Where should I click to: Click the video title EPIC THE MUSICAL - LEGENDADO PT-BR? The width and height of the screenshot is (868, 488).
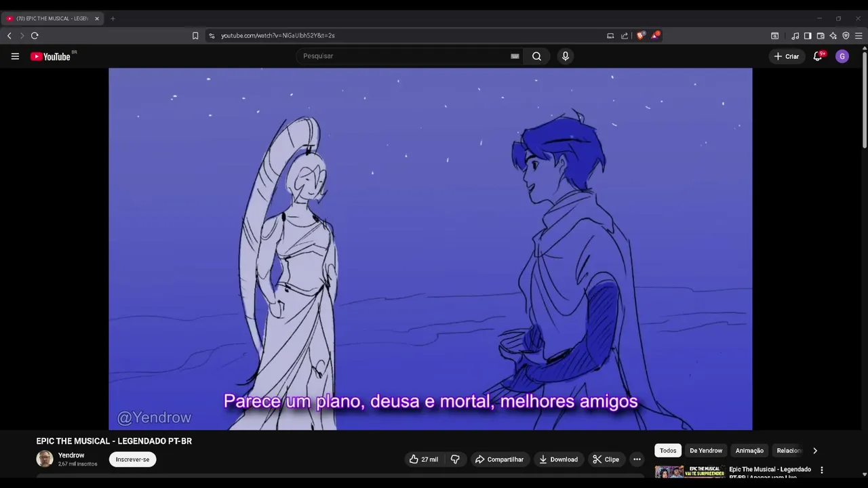coord(114,441)
